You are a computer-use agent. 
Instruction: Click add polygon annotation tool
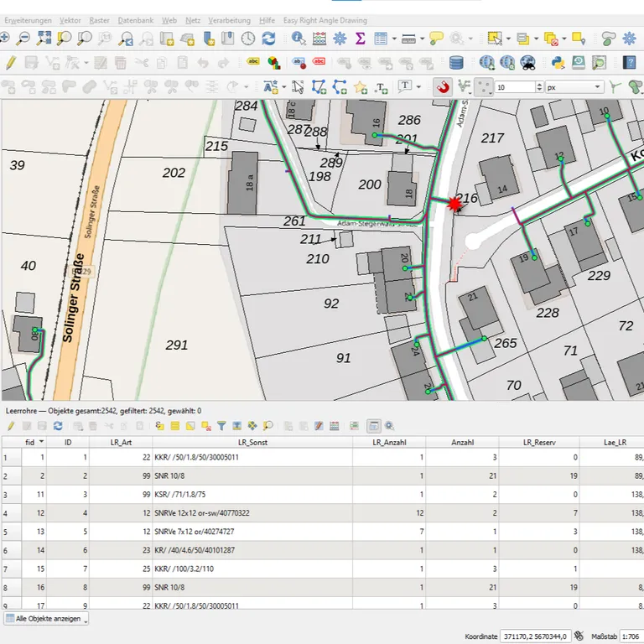(319, 87)
